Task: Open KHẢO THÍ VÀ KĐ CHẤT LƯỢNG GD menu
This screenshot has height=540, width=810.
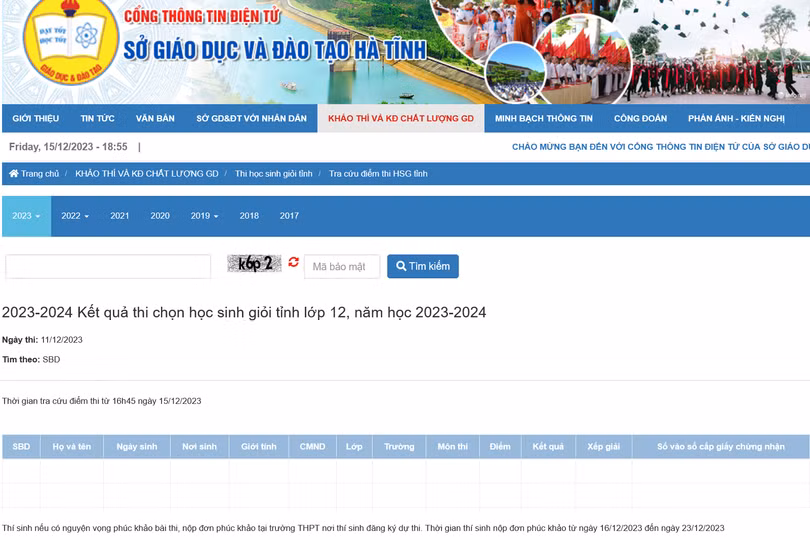Action: coord(401,118)
